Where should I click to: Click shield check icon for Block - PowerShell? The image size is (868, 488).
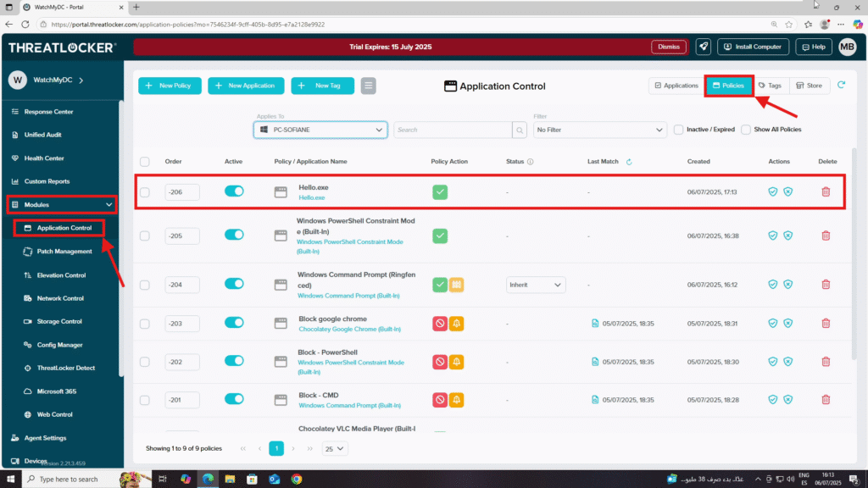(773, 361)
